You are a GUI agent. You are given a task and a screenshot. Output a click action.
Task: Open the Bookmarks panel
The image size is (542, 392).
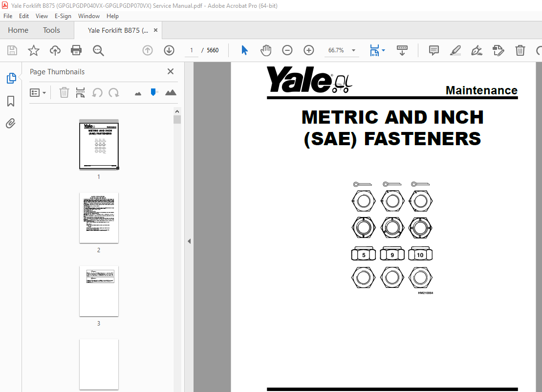(11, 101)
